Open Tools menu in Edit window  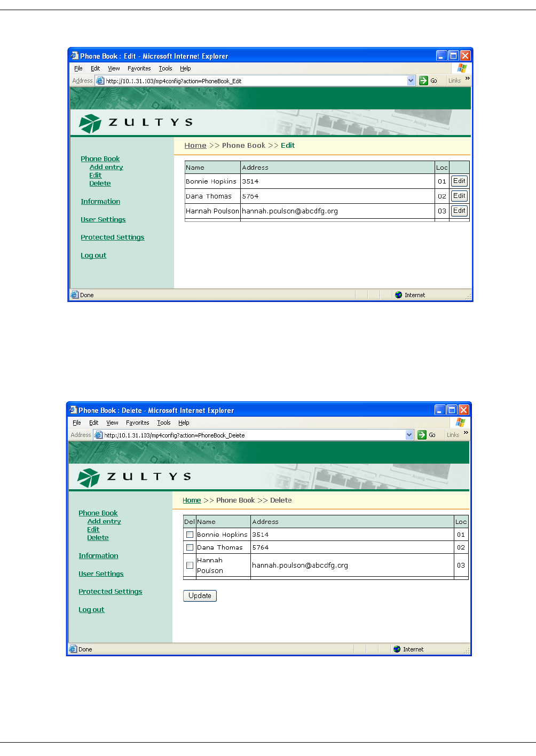tap(165, 68)
